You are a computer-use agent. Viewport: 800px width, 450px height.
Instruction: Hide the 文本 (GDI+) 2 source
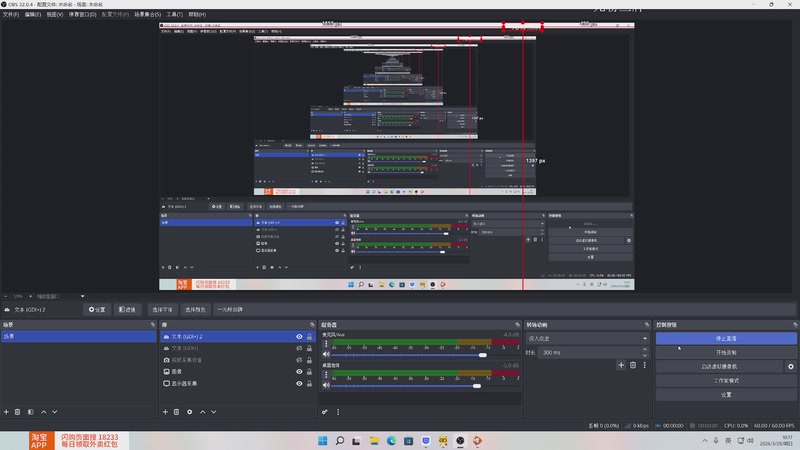[299, 337]
